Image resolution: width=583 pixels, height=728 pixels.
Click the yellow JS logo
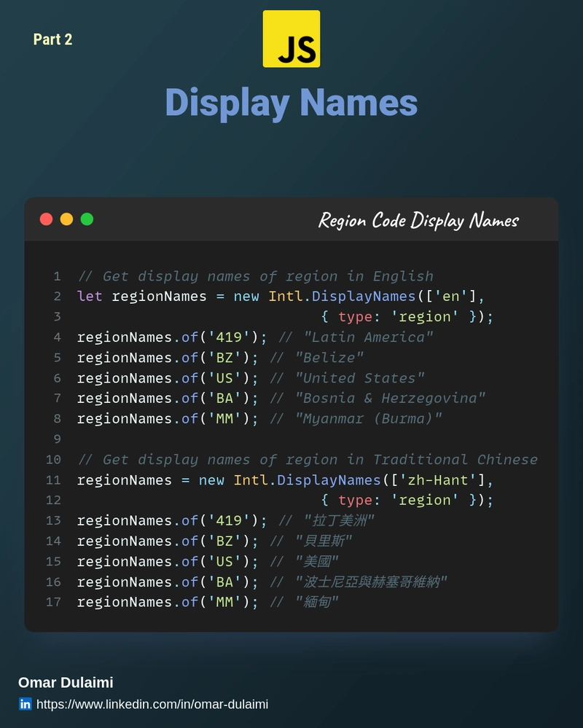point(291,39)
